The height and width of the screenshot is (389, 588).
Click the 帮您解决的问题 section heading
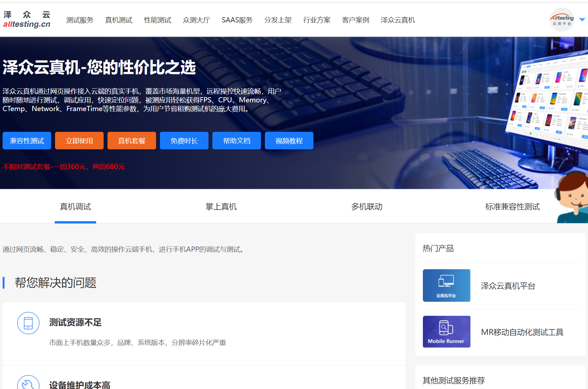56,283
